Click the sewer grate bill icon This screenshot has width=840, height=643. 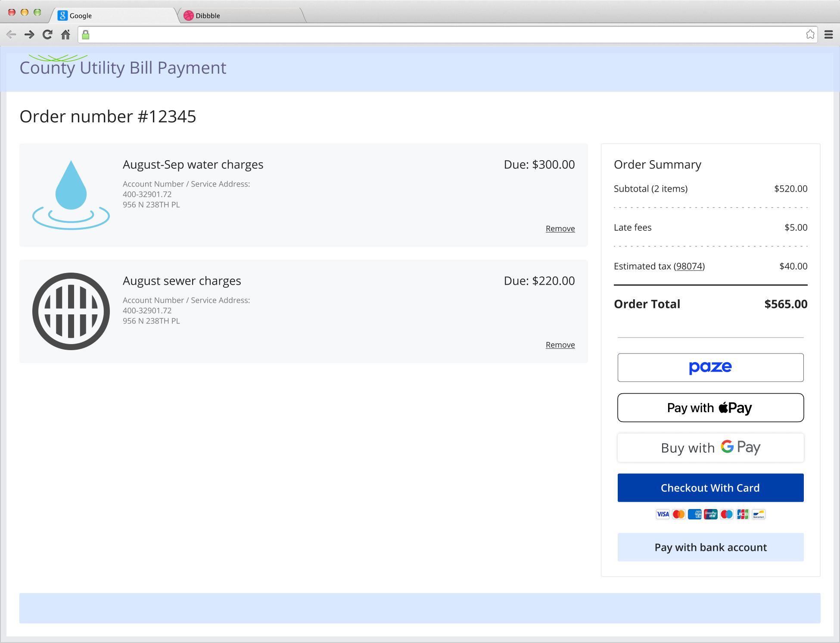[71, 311]
